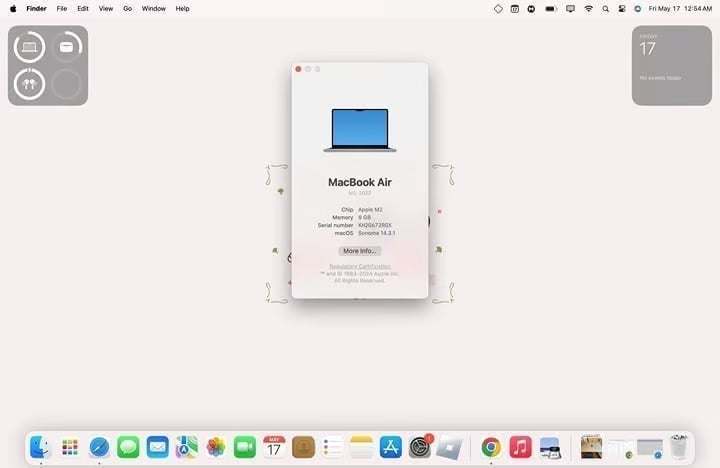
Task: Close the About This Mac window
Action: 298,69
